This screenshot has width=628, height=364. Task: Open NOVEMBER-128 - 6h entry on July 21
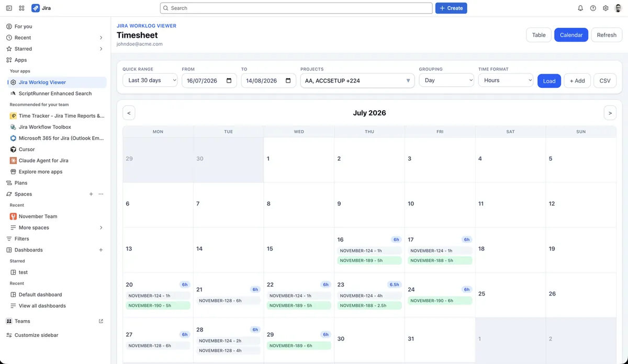click(228, 301)
